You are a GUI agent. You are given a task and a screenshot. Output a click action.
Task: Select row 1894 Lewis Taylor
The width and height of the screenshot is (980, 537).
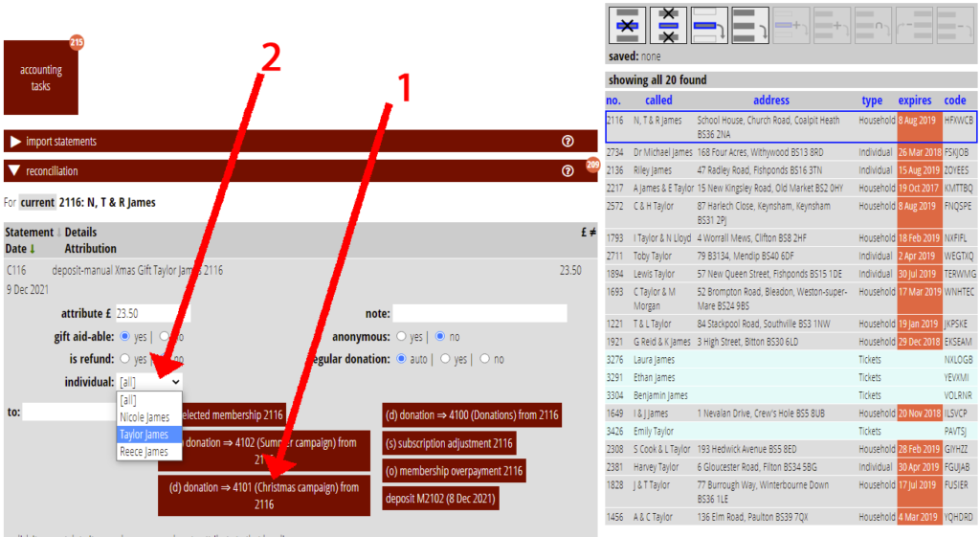coord(791,274)
